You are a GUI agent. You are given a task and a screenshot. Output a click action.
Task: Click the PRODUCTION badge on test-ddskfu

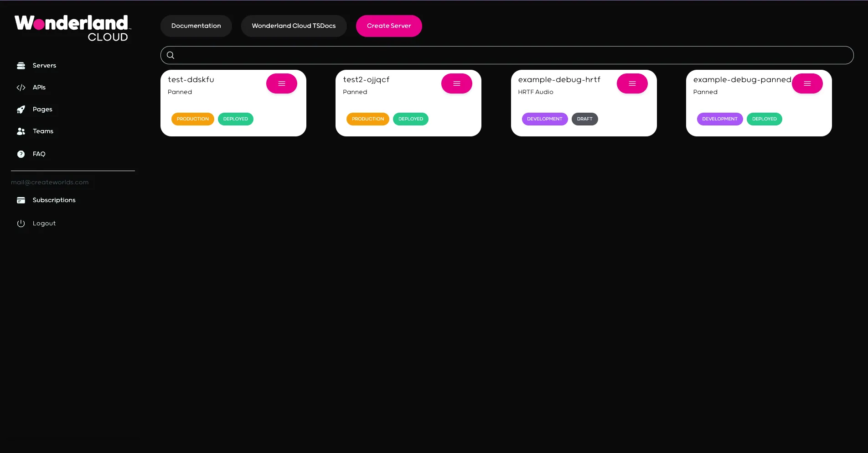192,119
